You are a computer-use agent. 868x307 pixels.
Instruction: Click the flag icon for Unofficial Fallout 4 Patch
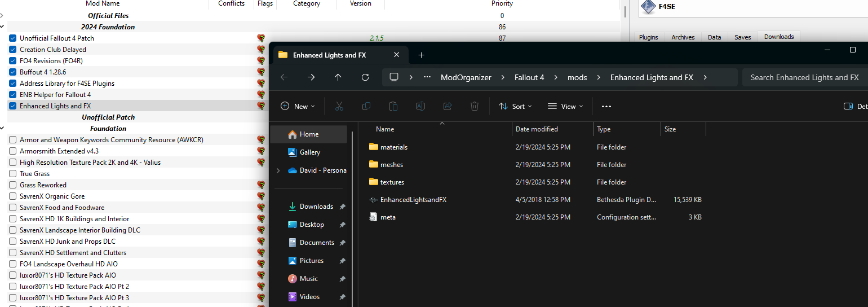[x=261, y=38]
